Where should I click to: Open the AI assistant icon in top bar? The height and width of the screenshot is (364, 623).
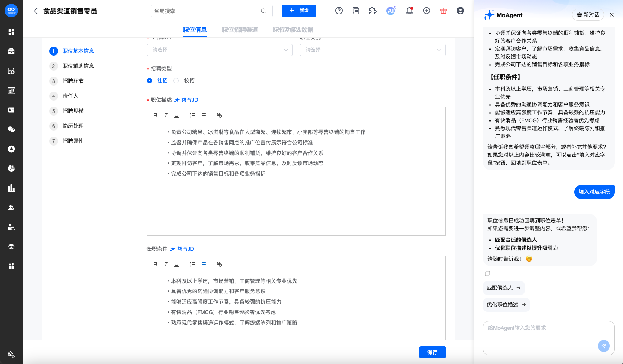(x=391, y=11)
